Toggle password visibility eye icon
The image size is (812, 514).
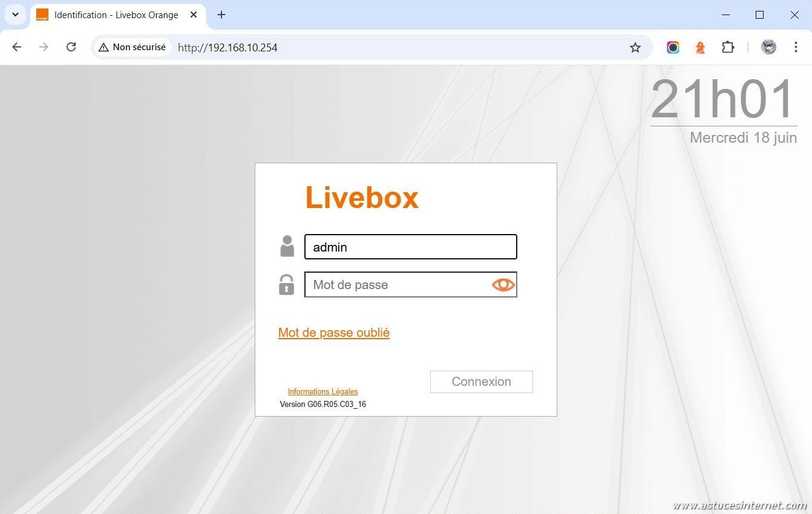[503, 285]
